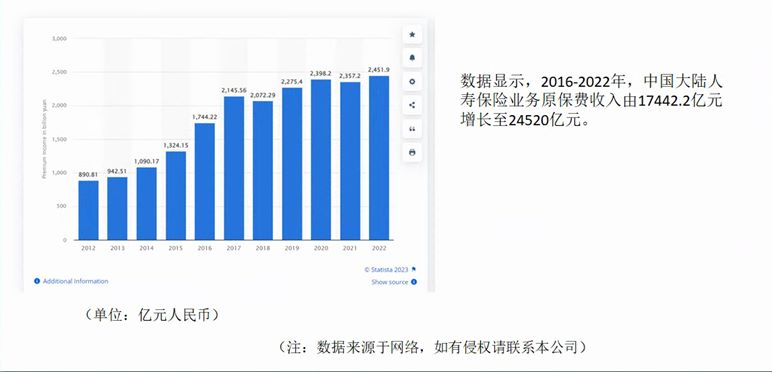Viewport: 772px width, 372px height.
Task: Open the Additional Information link
Action: point(75,281)
